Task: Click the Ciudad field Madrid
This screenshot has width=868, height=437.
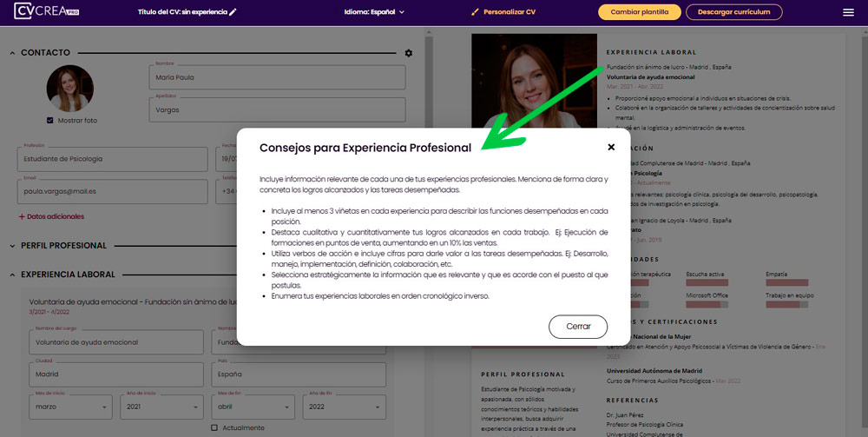Action: pyautogui.click(x=116, y=374)
